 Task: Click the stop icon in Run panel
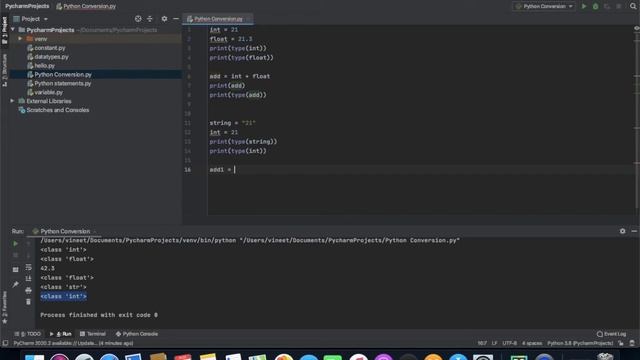[x=16, y=256]
